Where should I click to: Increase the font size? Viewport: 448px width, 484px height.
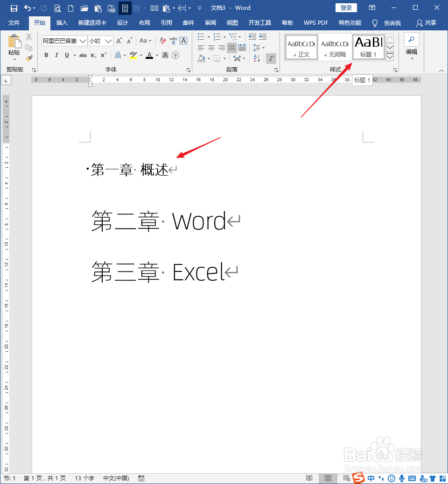[119, 41]
